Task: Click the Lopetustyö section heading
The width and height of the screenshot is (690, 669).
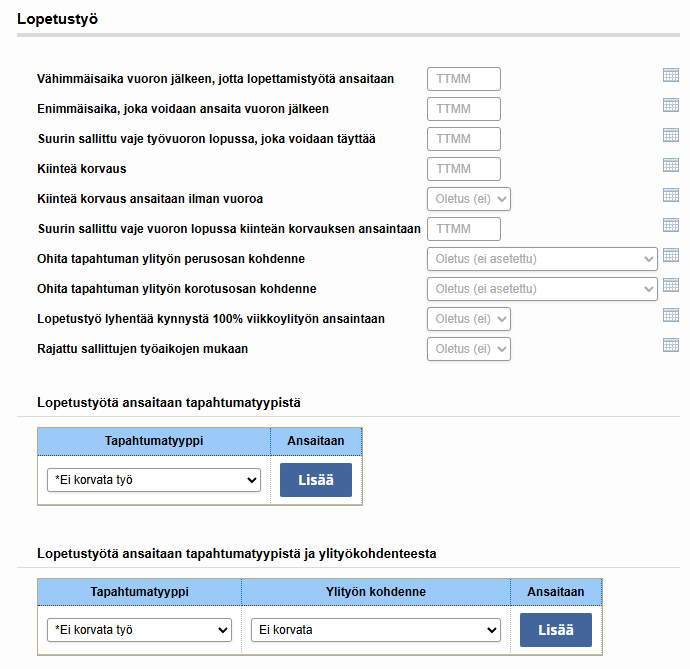Action: coord(57,19)
